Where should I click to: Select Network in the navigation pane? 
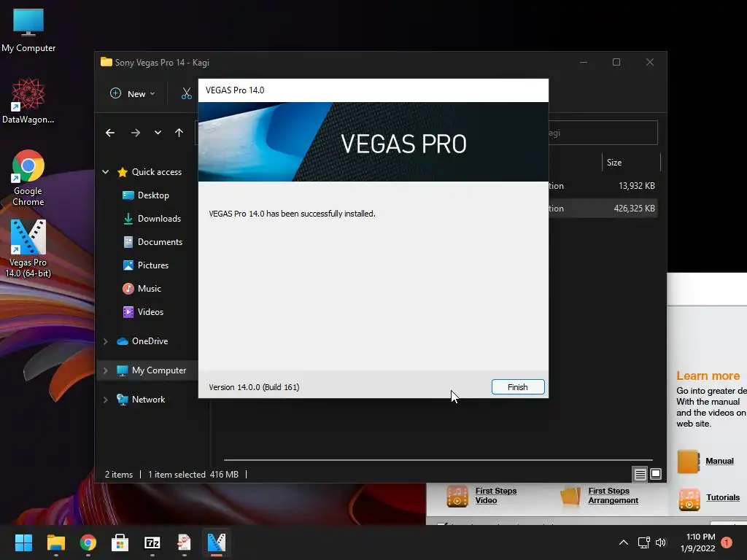point(141,400)
